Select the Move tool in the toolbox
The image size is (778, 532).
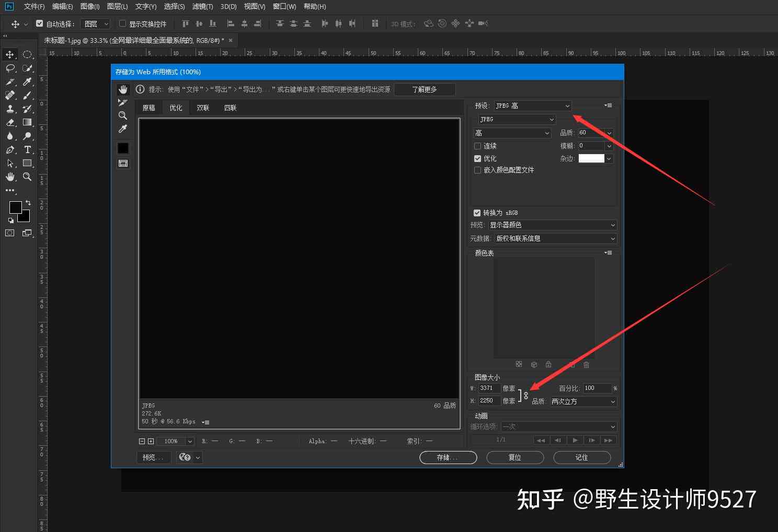[10, 54]
